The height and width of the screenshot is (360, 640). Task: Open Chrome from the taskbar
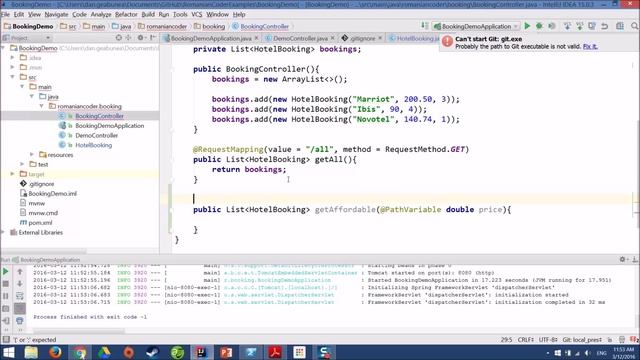coord(80,352)
